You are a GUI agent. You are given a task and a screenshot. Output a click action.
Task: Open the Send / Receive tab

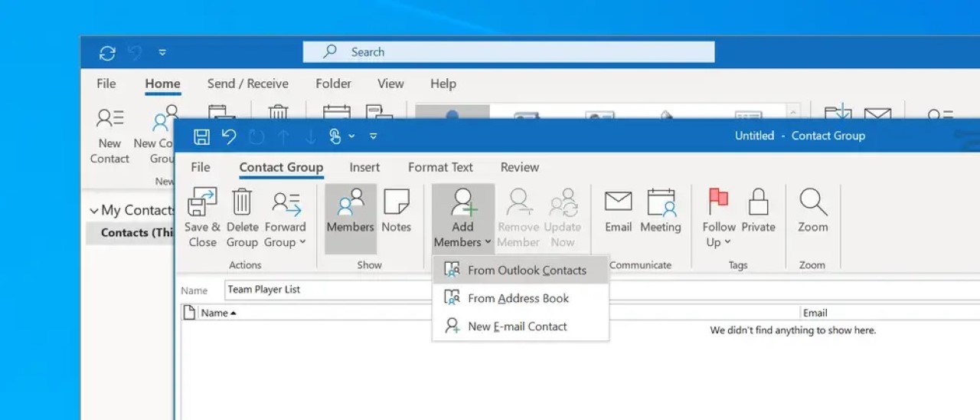tap(248, 84)
